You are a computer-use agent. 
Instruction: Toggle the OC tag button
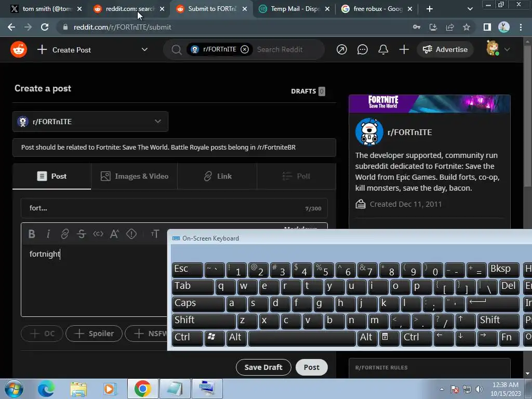click(x=42, y=334)
